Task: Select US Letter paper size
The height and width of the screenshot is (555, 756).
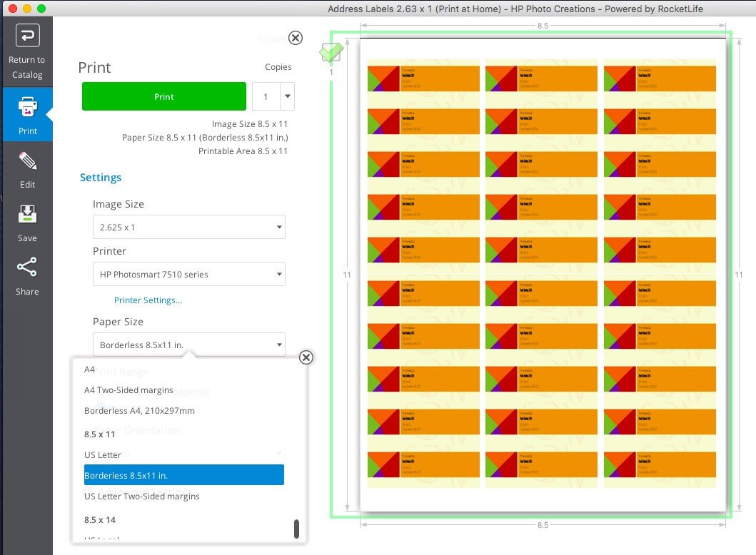Action: [103, 455]
